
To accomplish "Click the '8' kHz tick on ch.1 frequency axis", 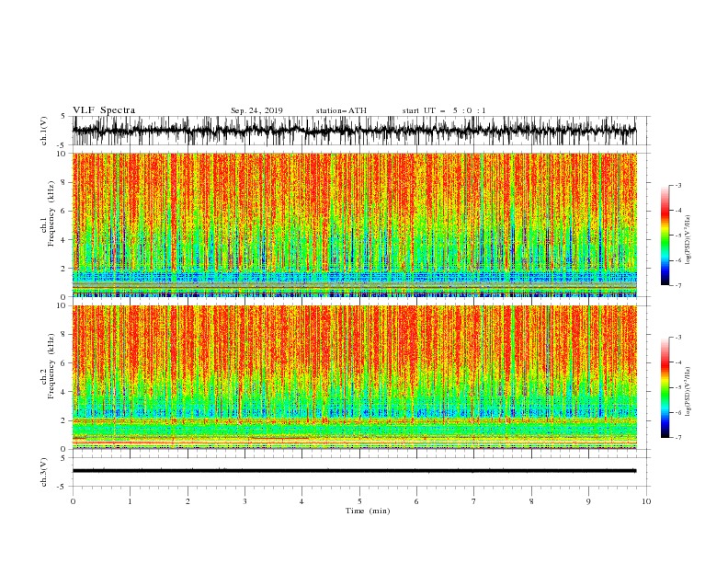I will (63, 182).
